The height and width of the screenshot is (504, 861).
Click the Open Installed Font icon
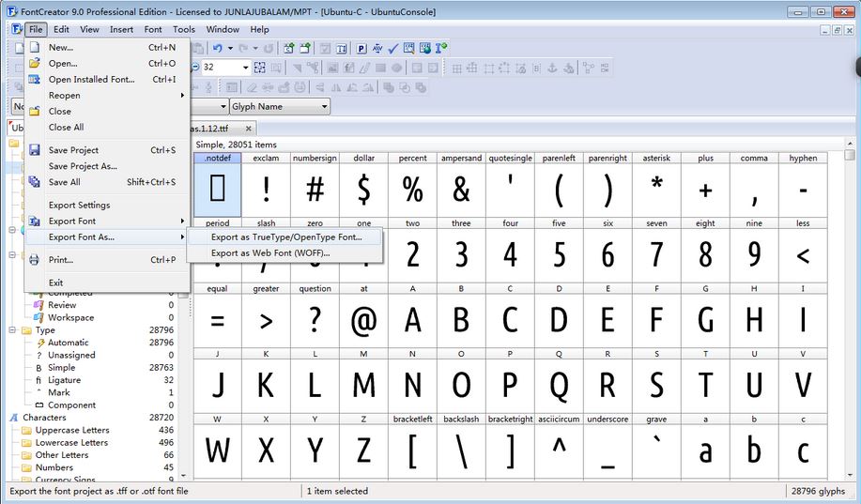pos(35,80)
